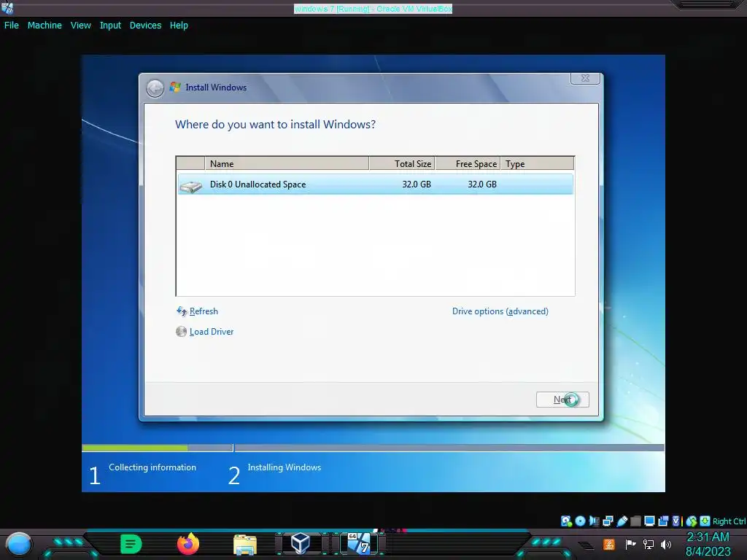Click the Next button

pos(562,400)
